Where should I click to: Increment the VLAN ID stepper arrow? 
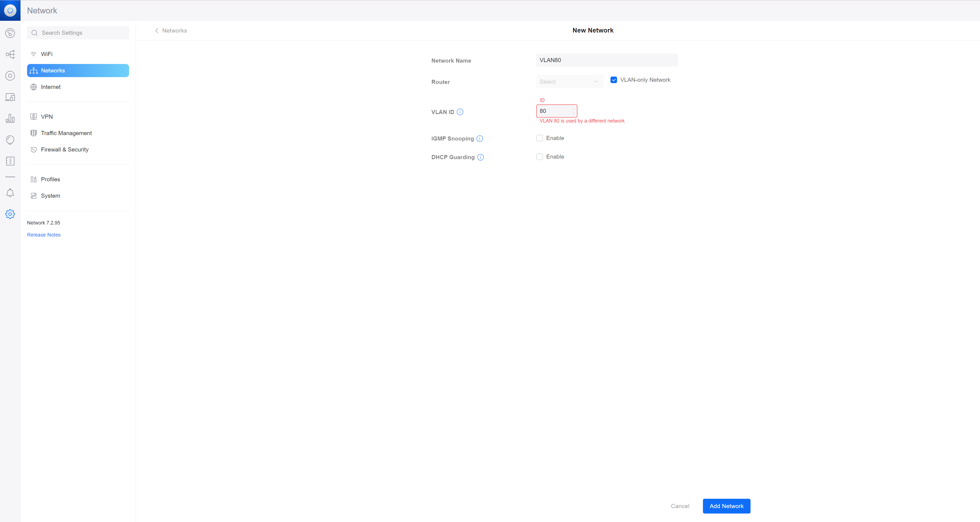573,109
